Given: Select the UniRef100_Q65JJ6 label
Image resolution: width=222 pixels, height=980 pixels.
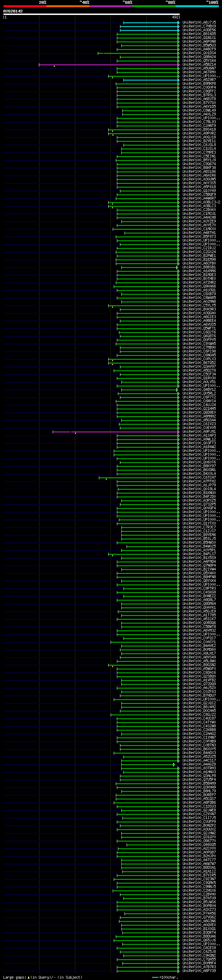Looking at the screenshot, I should [x=199, y=940].
